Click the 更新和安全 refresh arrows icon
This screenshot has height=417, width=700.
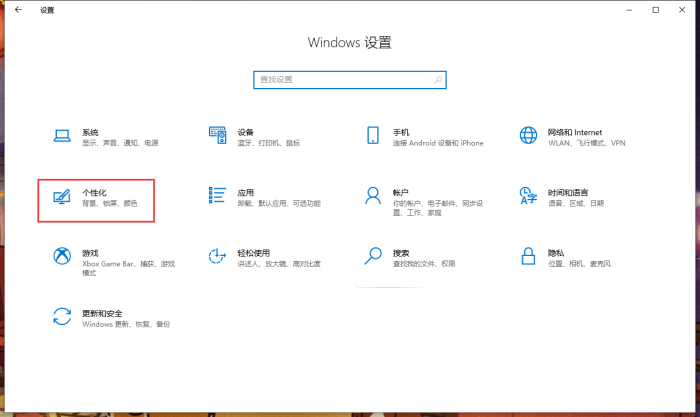(x=62, y=317)
